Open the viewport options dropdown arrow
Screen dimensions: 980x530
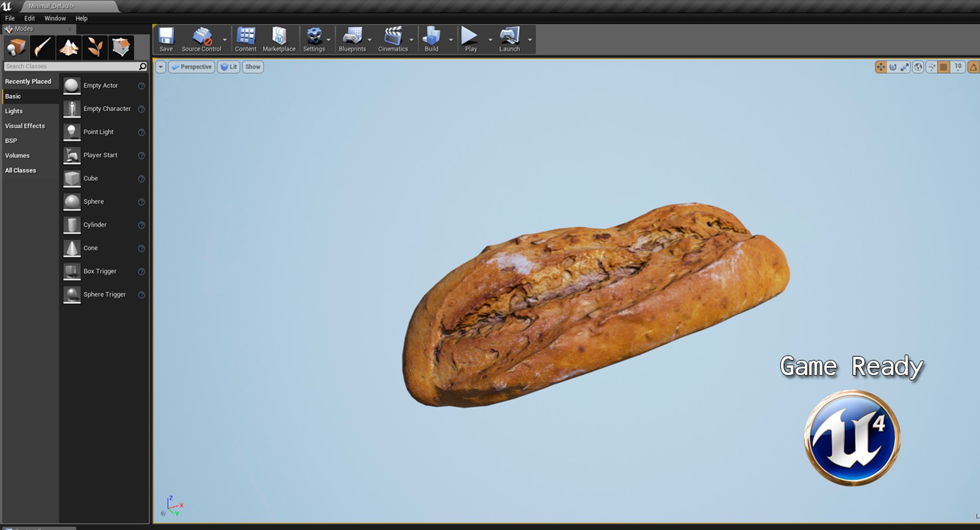click(161, 67)
